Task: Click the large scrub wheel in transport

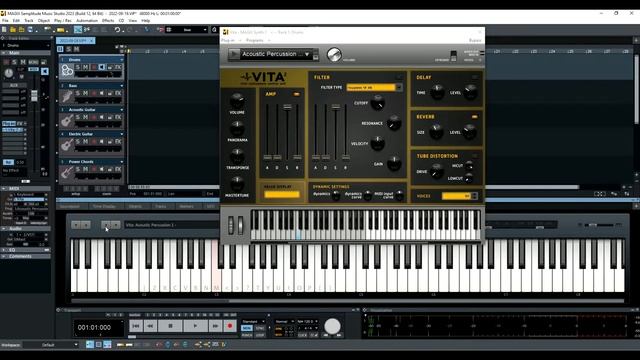Action: 332,326
